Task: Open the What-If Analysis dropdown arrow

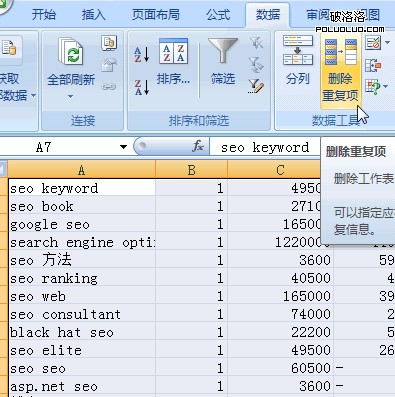Action: tap(386, 86)
